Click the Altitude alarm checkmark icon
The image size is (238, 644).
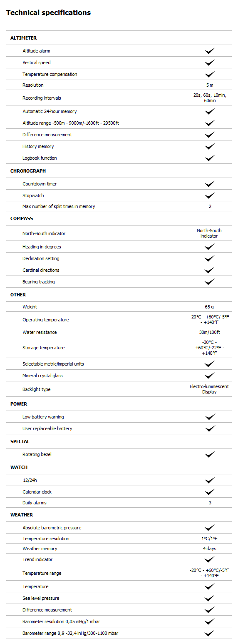coord(210,51)
